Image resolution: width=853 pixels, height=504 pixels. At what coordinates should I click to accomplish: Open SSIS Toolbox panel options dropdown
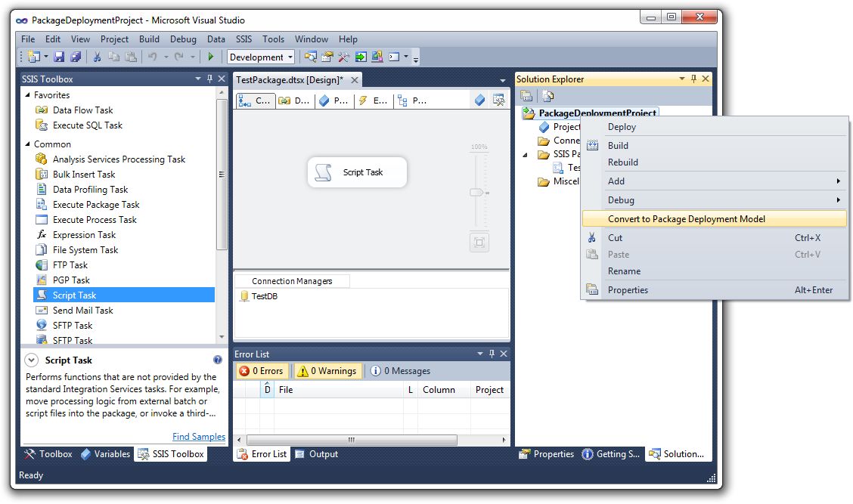click(198, 79)
